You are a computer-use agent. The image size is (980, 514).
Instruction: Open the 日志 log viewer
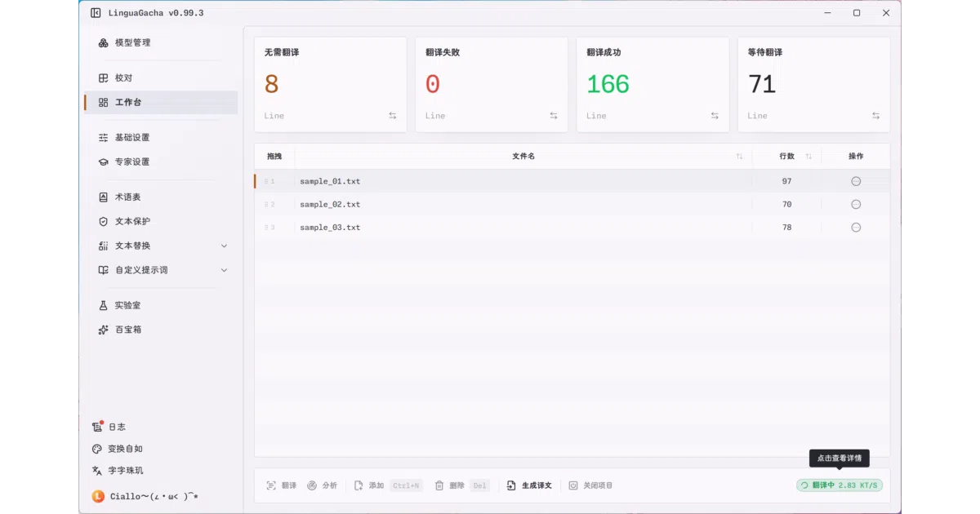[x=109, y=427]
